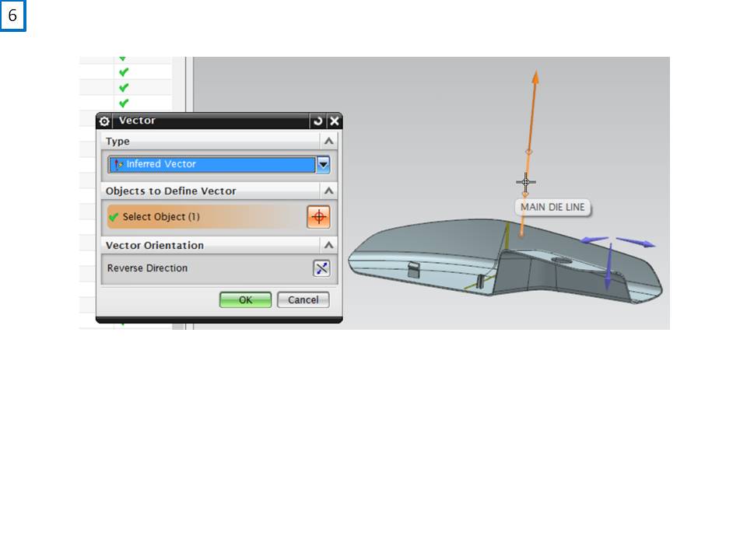Viewport: 747px width, 560px height.
Task: Click the Reverse Direction icon
Action: [x=321, y=268]
